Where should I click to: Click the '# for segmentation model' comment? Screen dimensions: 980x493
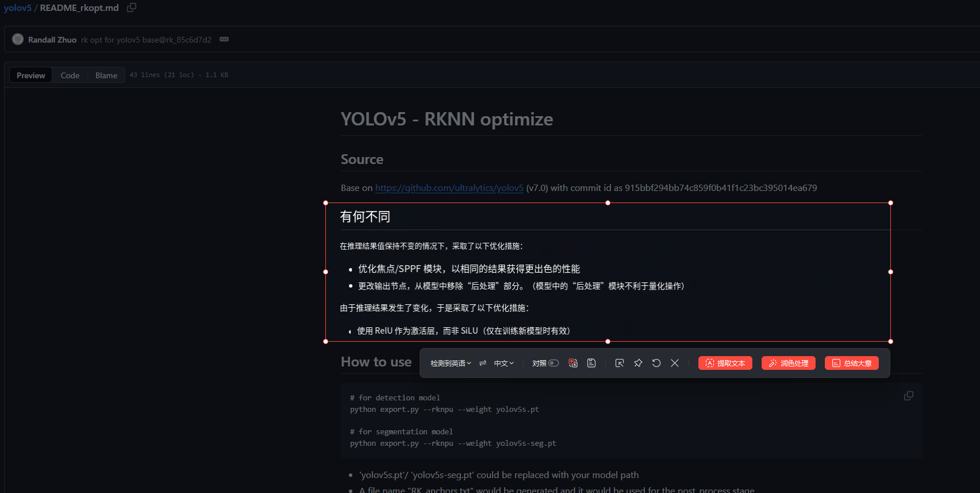(x=401, y=432)
